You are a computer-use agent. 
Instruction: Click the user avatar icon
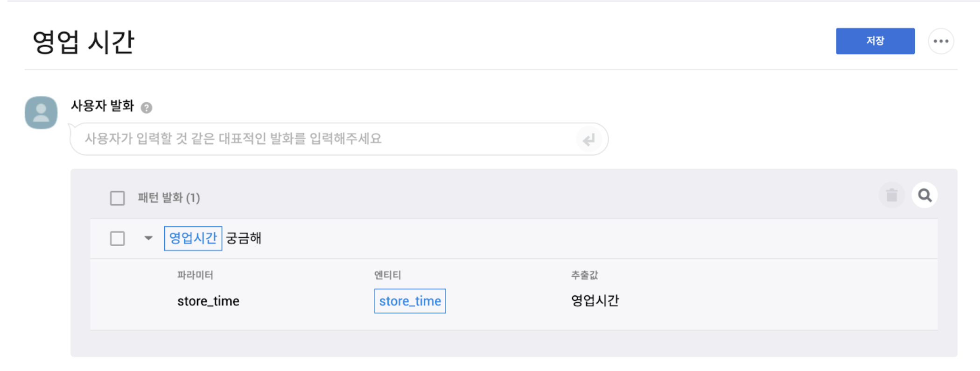point(41,113)
